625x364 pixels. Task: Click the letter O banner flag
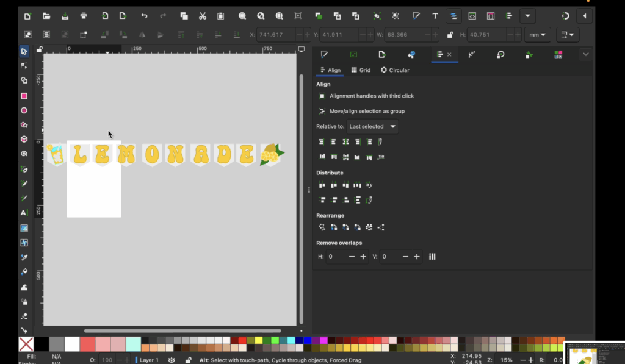coord(152,154)
